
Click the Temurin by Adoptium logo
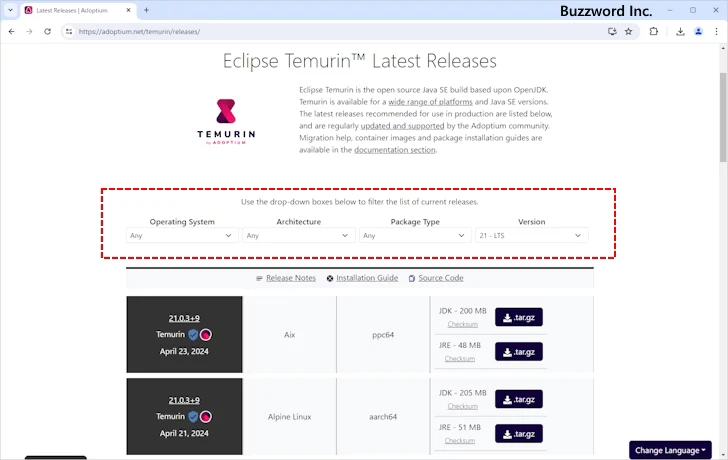pos(226,122)
